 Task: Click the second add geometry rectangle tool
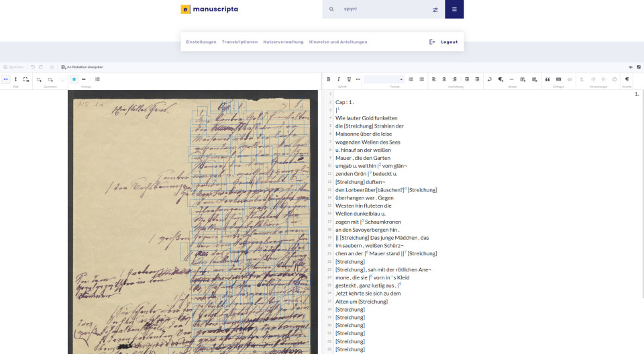(50, 79)
